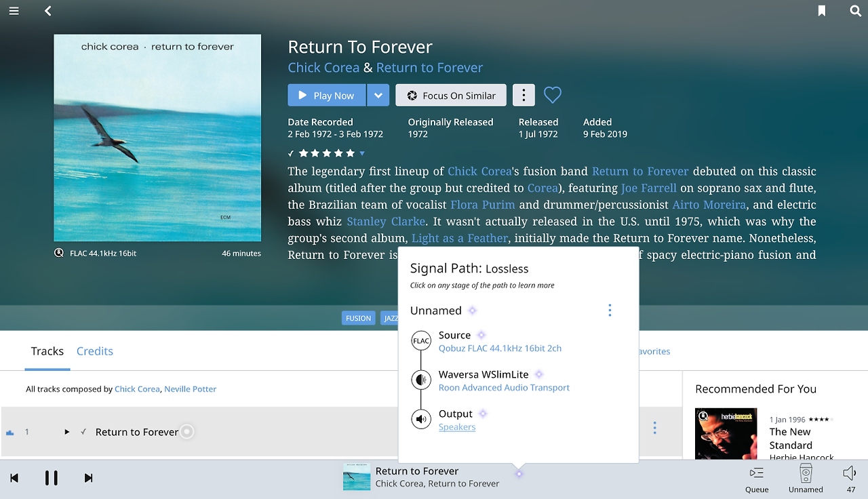Open the volume control showing 47
Viewport: 868px width, 499px height.
850,479
